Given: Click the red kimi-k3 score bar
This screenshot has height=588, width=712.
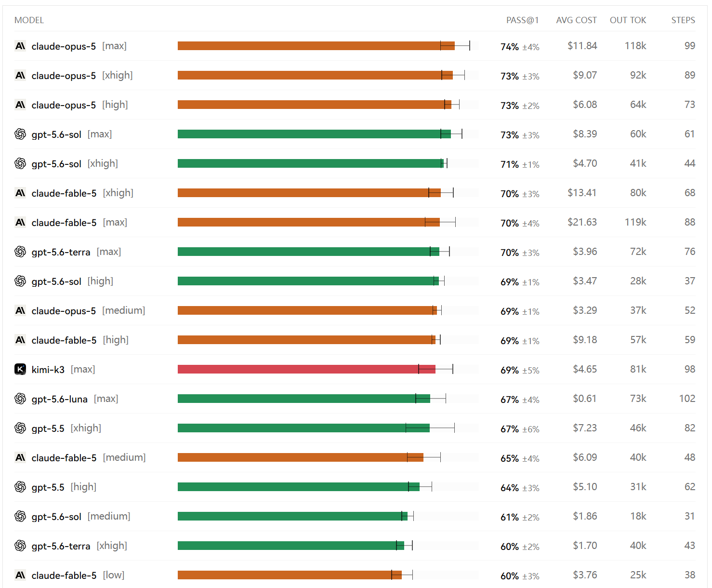Looking at the screenshot, I should click(x=306, y=370).
